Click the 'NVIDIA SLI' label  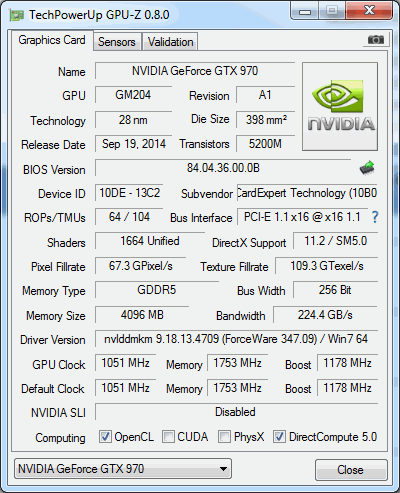pyautogui.click(x=58, y=413)
